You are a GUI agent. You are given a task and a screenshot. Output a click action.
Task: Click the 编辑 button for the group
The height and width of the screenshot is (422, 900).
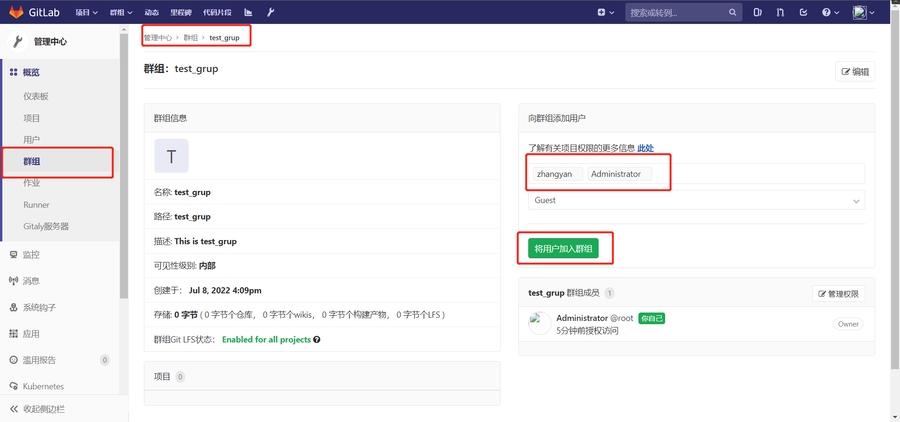click(855, 71)
